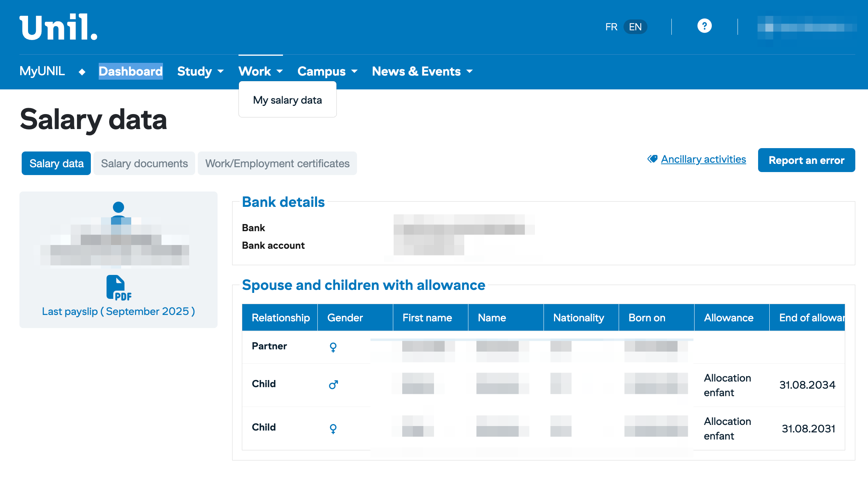
Task: Click the PDF payslip file icon
Action: click(x=118, y=287)
